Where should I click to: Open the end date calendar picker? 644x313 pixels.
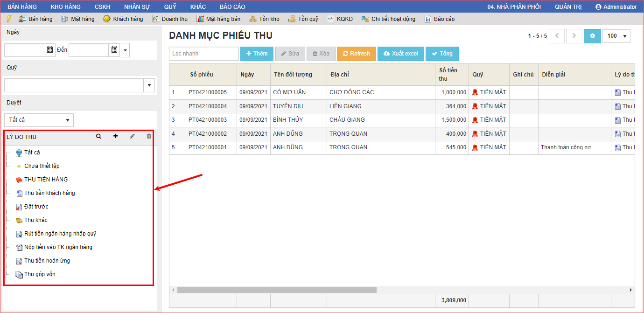pyautogui.click(x=114, y=50)
